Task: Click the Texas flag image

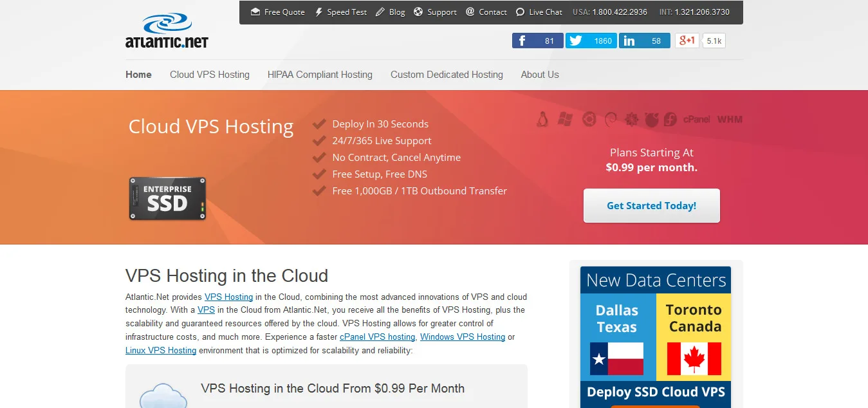Action: coord(616,358)
